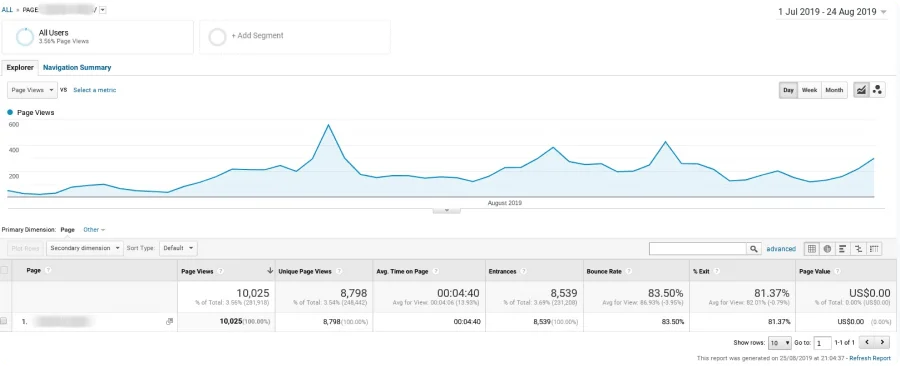
Task: Collapse the chart using the arrow handle
Action: coord(447,211)
